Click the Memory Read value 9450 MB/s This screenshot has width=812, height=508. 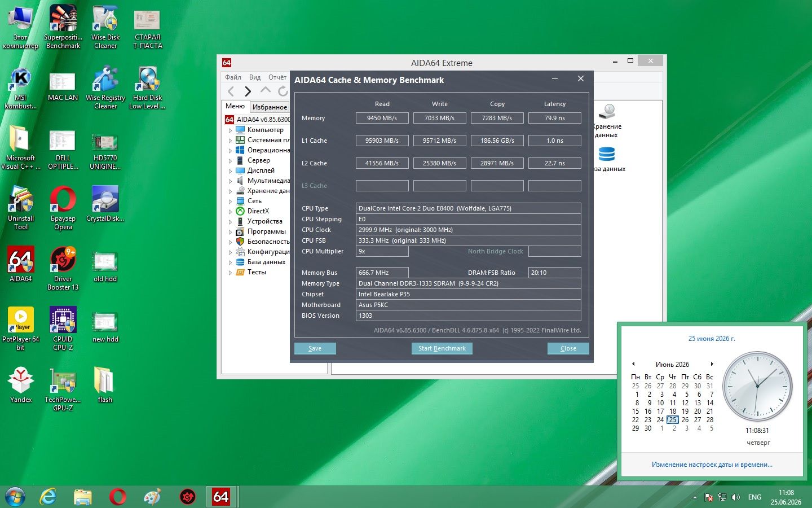coord(382,118)
